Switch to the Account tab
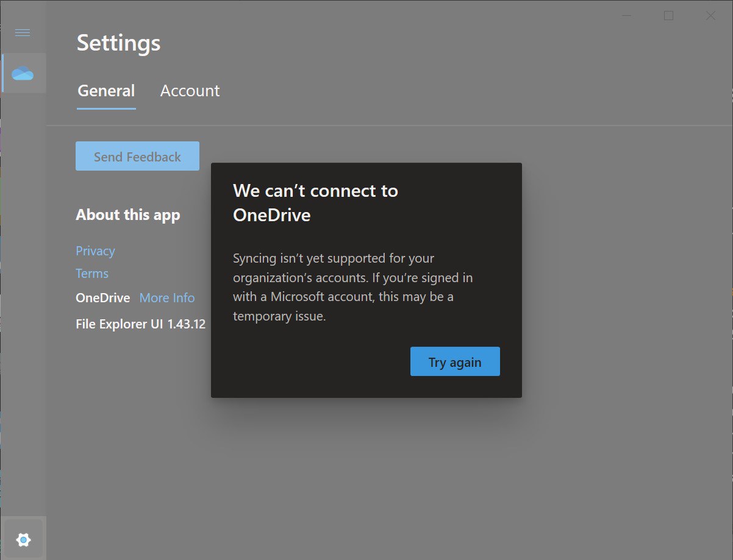733x560 pixels. click(190, 91)
